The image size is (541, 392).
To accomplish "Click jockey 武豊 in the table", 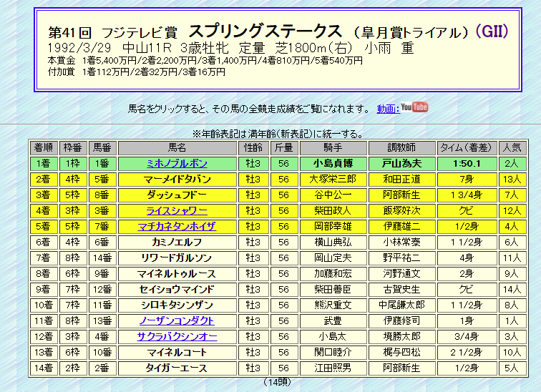I will point(332,320).
